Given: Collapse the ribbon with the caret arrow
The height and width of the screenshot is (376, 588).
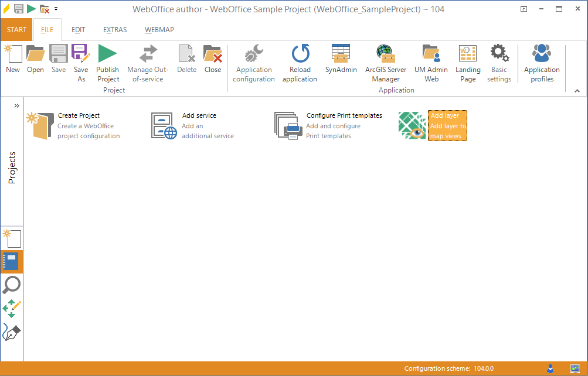Looking at the screenshot, I should coord(577,91).
